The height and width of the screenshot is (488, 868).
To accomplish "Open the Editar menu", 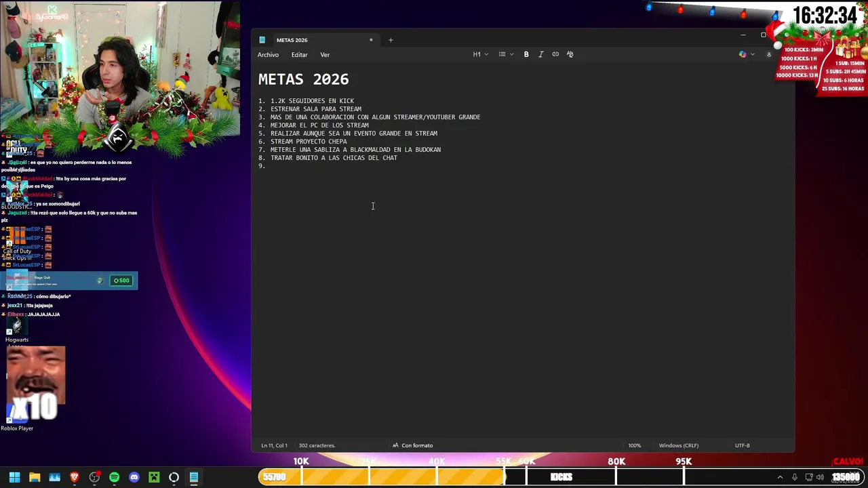I will pos(299,55).
